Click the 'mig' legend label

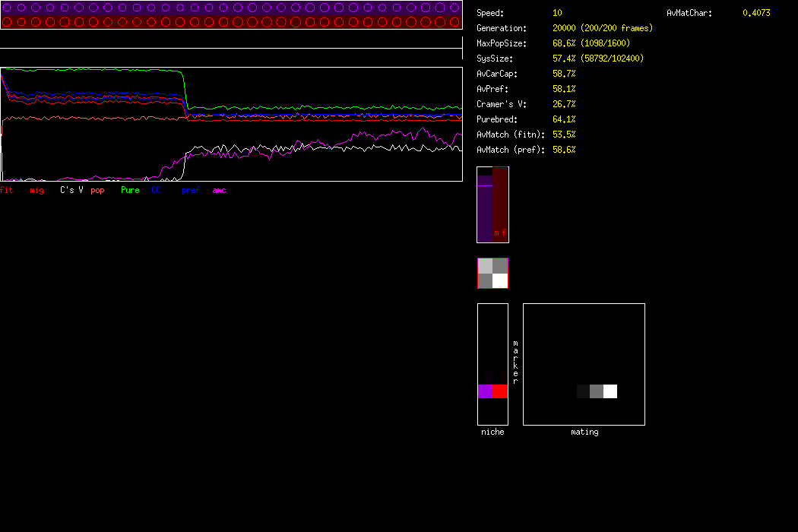click(36, 190)
